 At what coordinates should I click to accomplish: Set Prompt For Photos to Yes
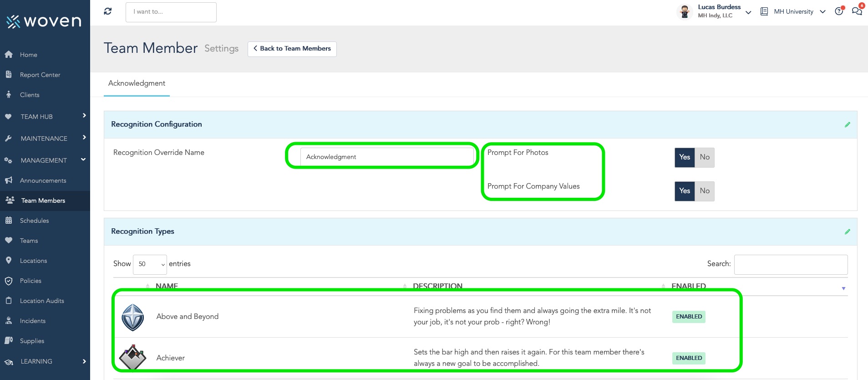[x=685, y=157]
